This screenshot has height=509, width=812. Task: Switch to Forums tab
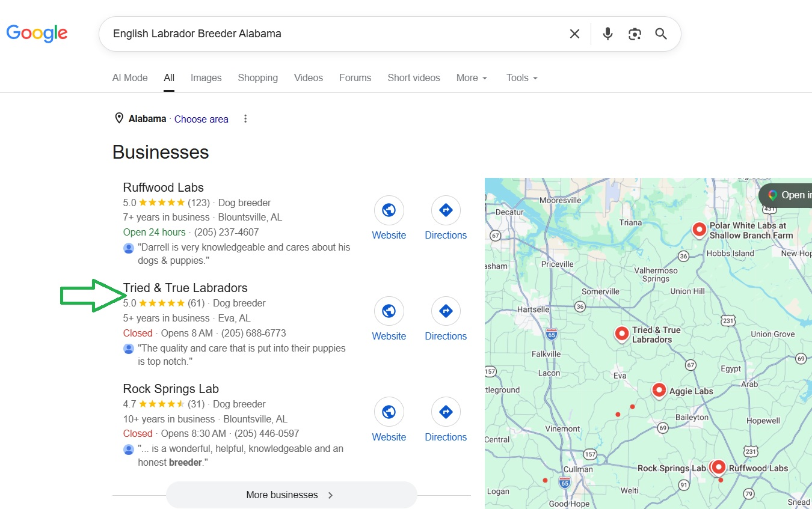(355, 78)
